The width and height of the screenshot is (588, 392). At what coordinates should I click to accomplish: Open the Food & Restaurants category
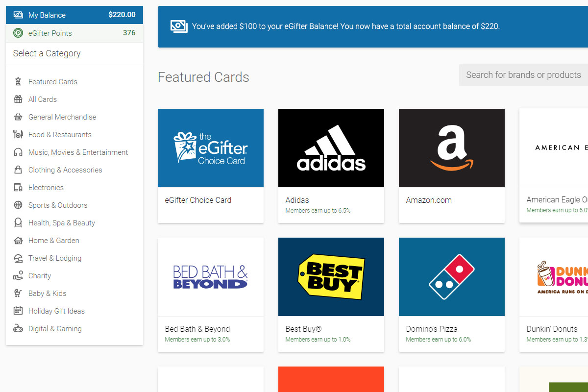tap(60, 135)
